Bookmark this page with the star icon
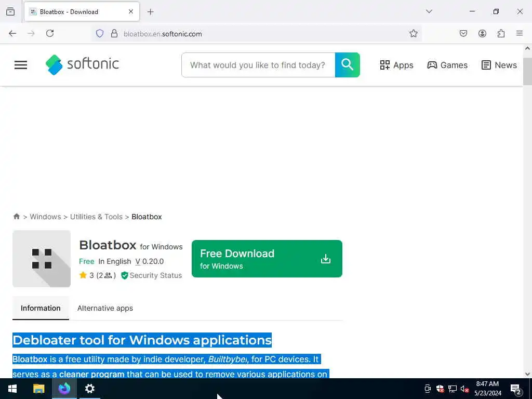The image size is (532, 399). (413, 33)
